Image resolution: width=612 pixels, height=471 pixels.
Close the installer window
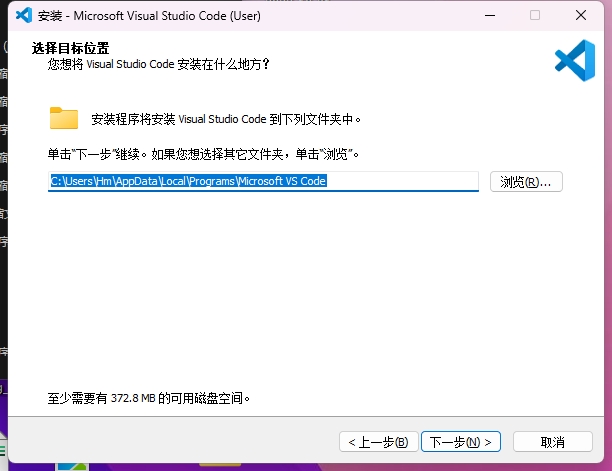(581, 16)
